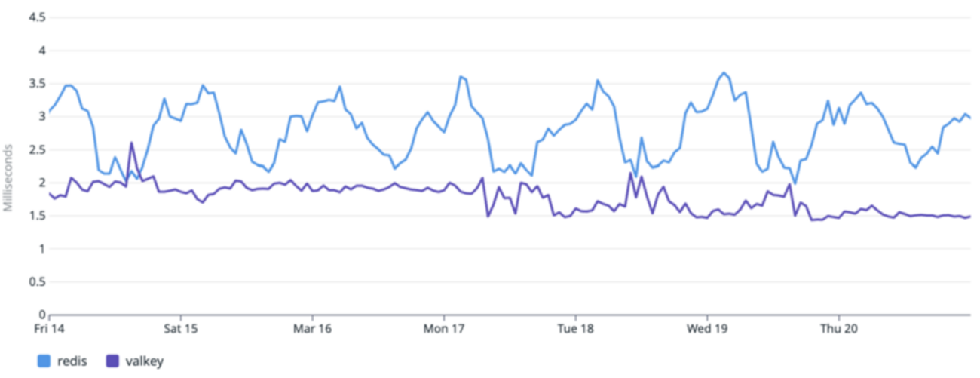
Task: Select the Sat 15 x-axis label
Action: (x=181, y=329)
